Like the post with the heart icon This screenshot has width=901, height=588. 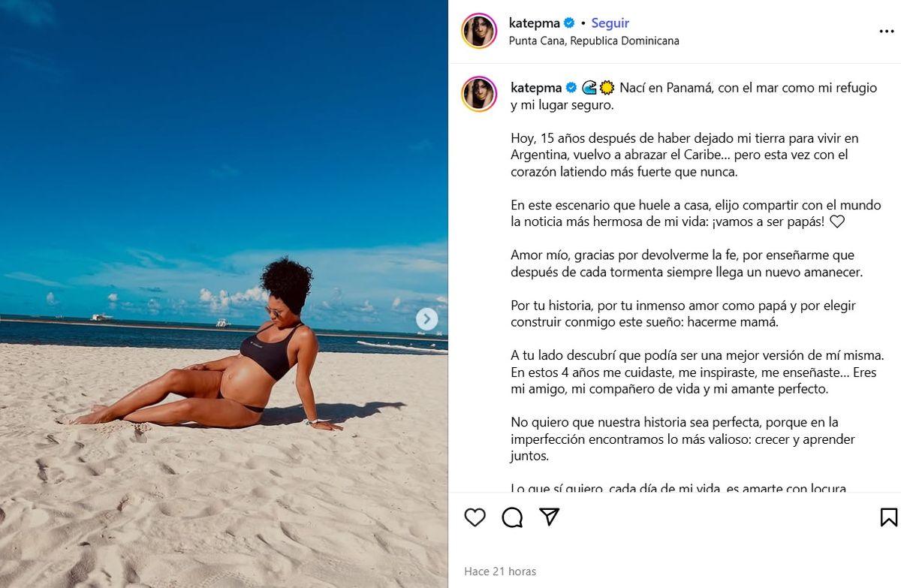(475, 517)
